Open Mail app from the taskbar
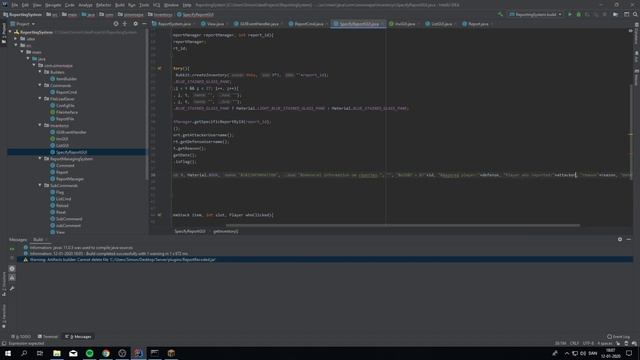Screen dimensions: 640x360 click(73, 353)
